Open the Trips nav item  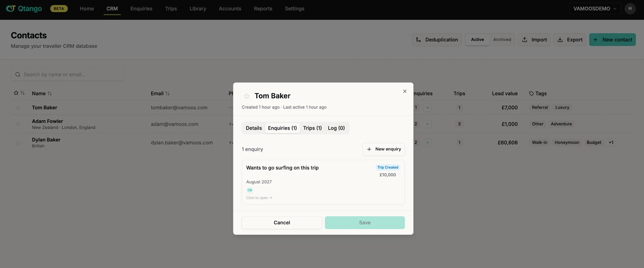(x=171, y=8)
